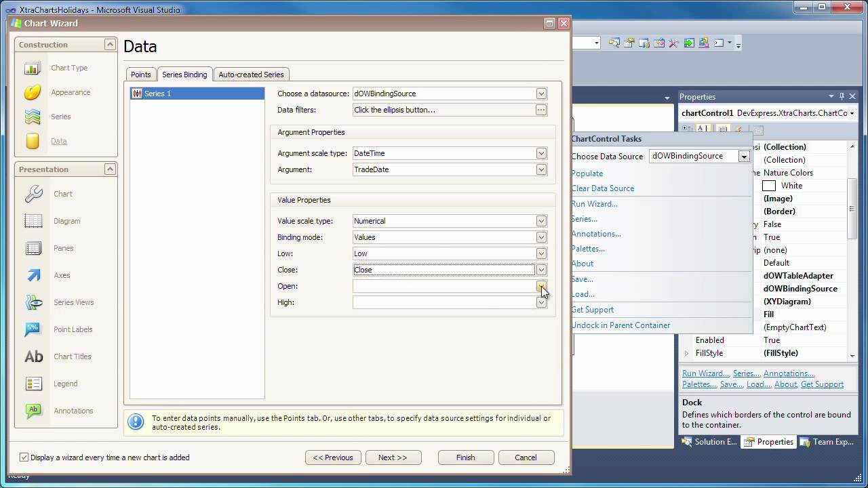Click Clear Data Source link
This screenshot has height=488, width=868.
tap(603, 188)
